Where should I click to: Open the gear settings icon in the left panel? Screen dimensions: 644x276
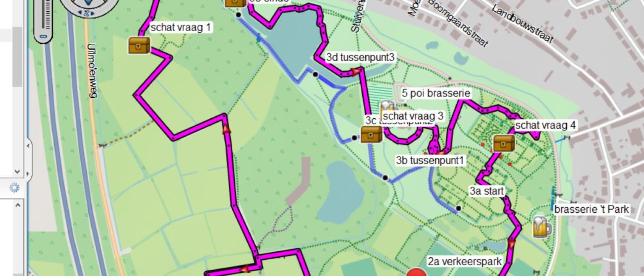click(x=14, y=188)
